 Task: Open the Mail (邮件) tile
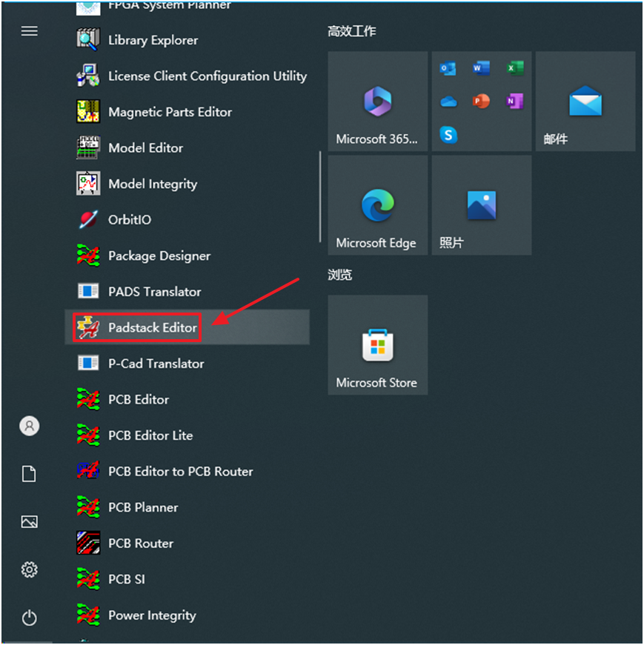pos(585,101)
